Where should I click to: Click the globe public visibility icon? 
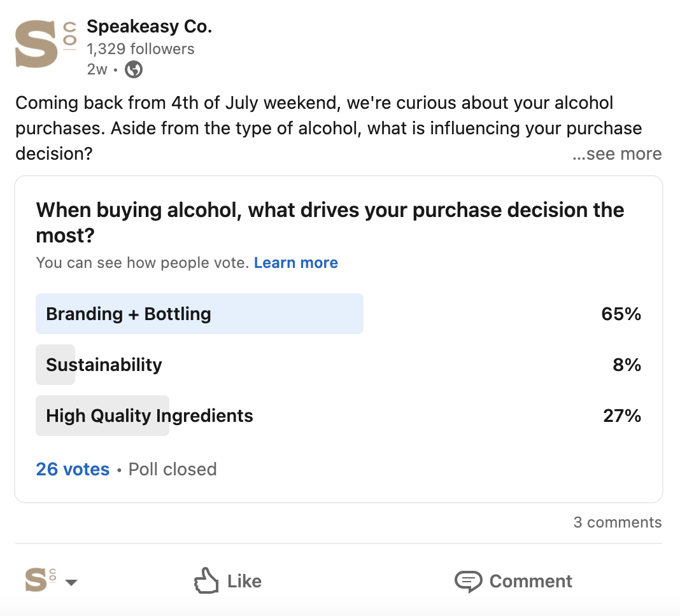134,69
